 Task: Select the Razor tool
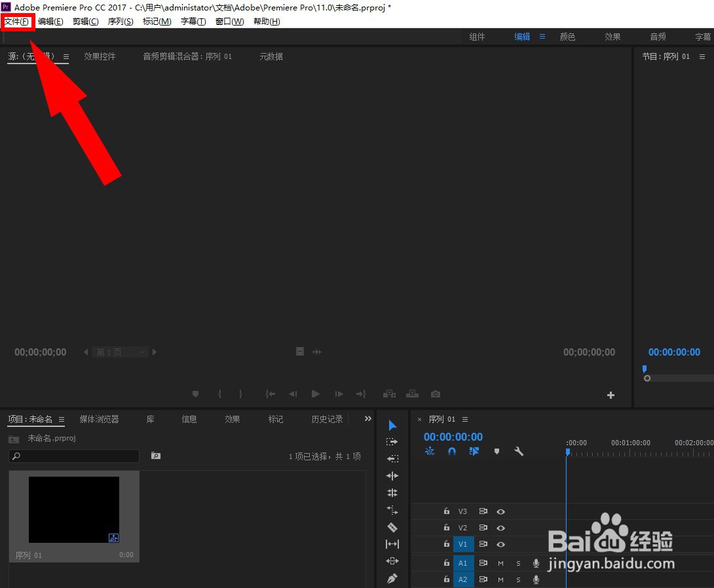(x=392, y=528)
